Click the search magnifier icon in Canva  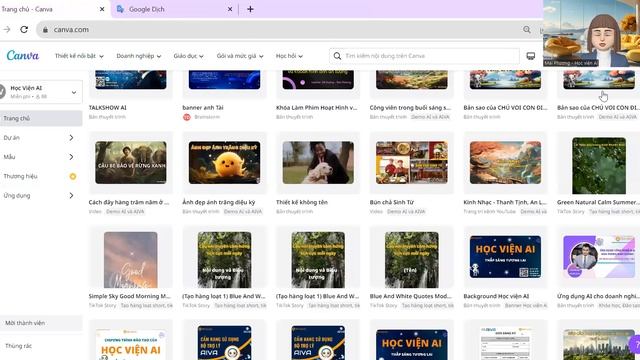[x=337, y=56]
